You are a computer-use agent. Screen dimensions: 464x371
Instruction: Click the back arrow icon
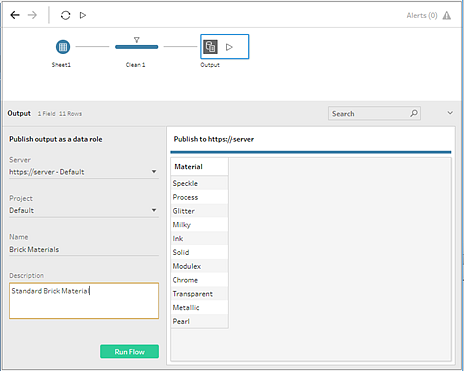(15, 15)
